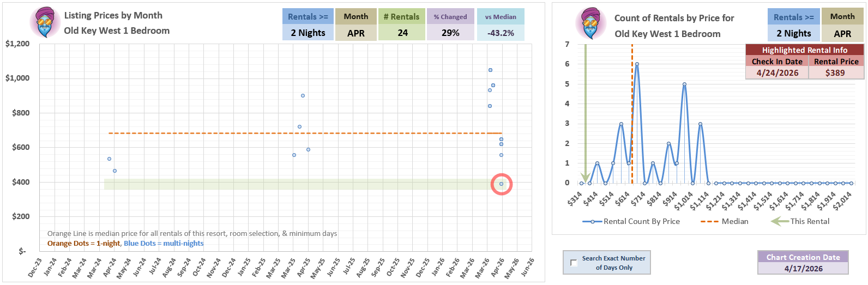Open the APR month selector on the right chart
Image resolution: width=868 pixels, height=285 pixels.
tap(842, 33)
